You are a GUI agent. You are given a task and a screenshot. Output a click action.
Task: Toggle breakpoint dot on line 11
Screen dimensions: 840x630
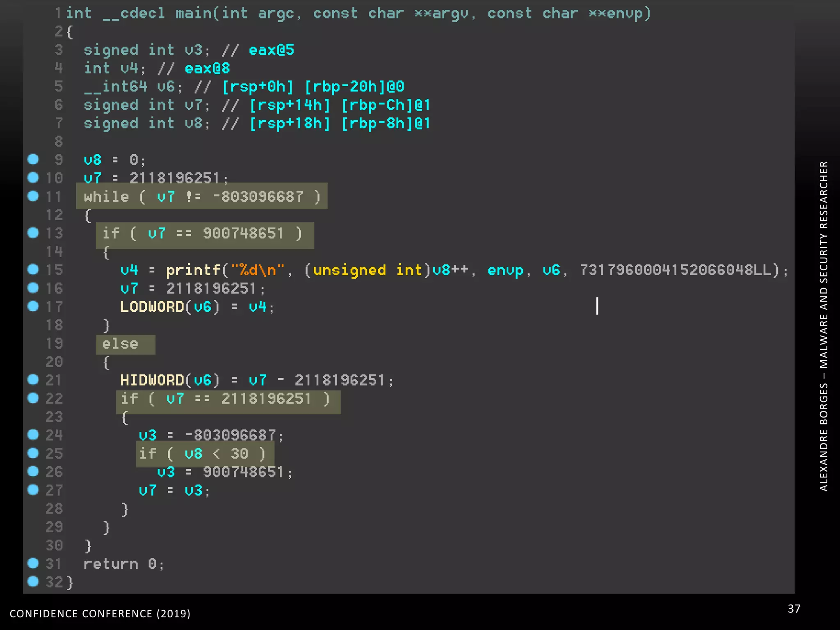pos(33,196)
